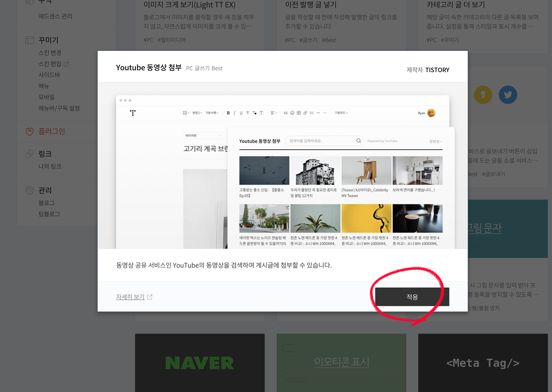Open the 기본모드 editor mode dropdown
This screenshot has width=552, height=392.
[341, 113]
